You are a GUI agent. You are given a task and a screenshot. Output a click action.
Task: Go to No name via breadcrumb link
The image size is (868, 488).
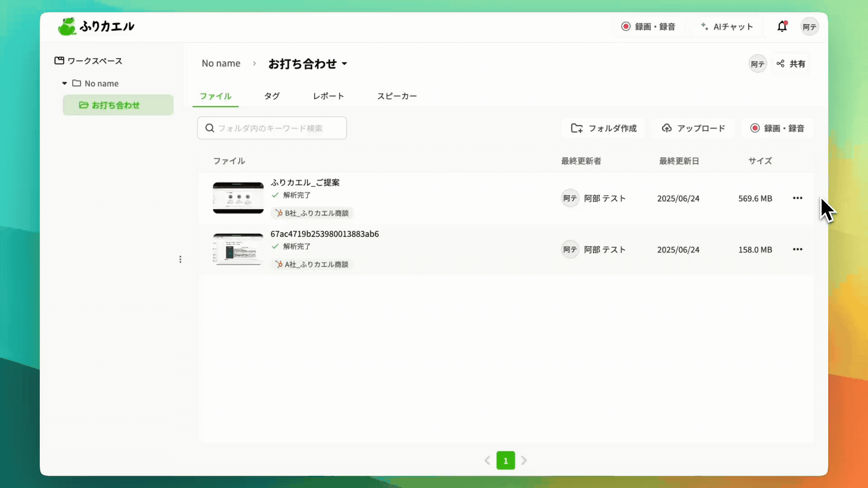coord(221,63)
